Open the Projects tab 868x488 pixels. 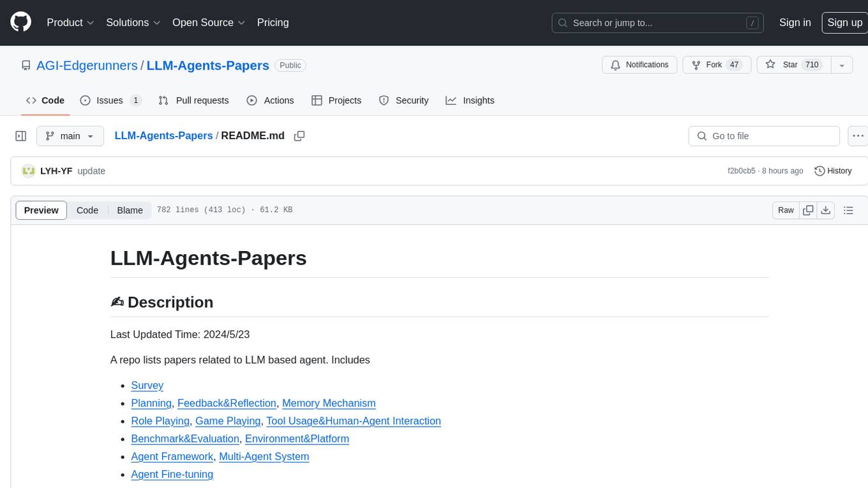[x=336, y=100]
